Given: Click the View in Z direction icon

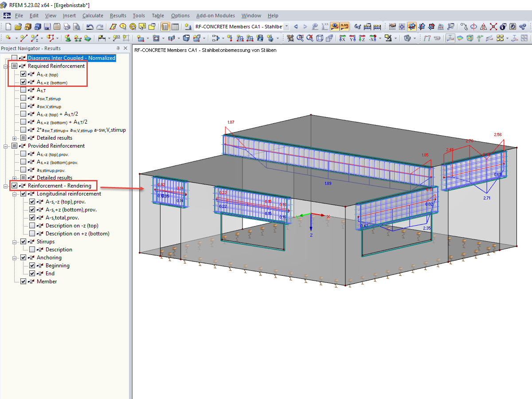Looking at the screenshot, I should coord(362,38).
